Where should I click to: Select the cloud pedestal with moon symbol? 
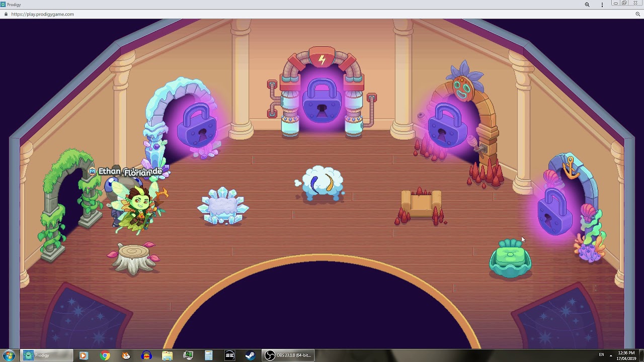320,184
